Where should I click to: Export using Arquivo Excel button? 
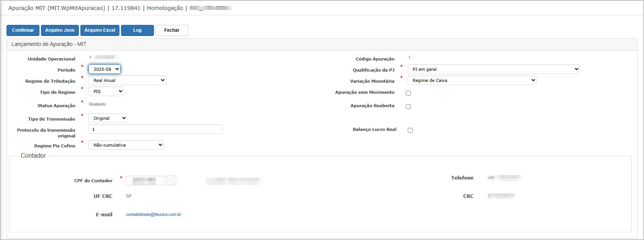(x=100, y=30)
